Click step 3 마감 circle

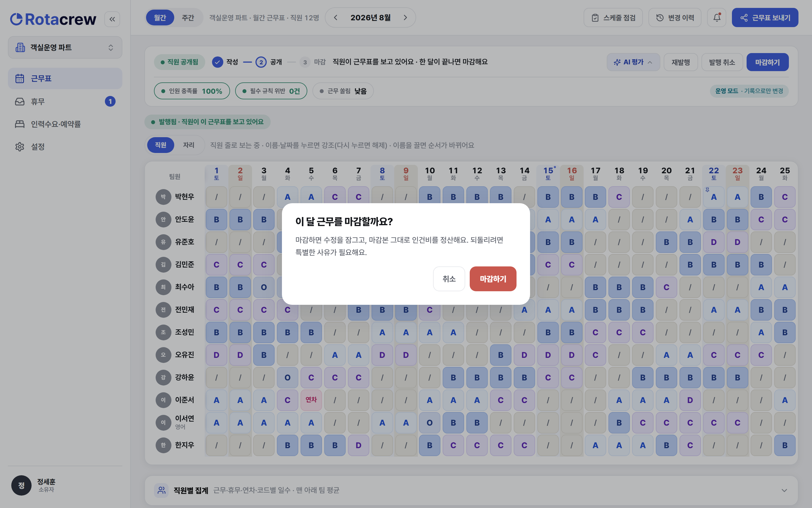pos(305,62)
